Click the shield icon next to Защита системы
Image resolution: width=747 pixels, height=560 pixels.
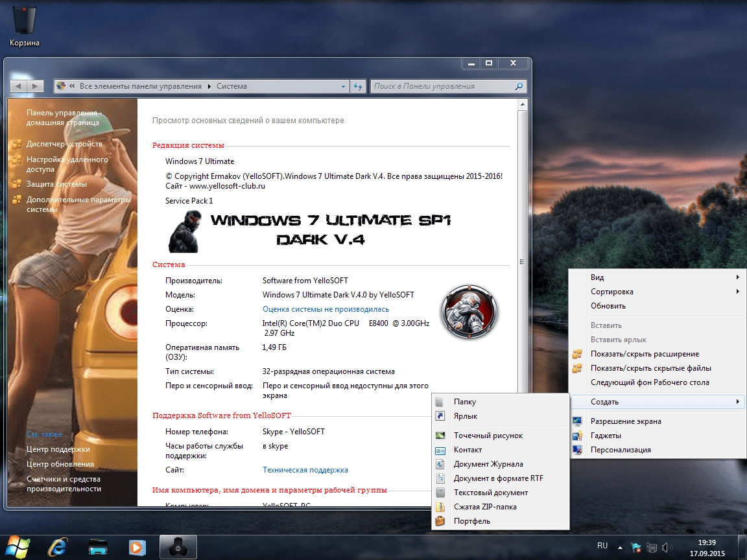(16, 184)
